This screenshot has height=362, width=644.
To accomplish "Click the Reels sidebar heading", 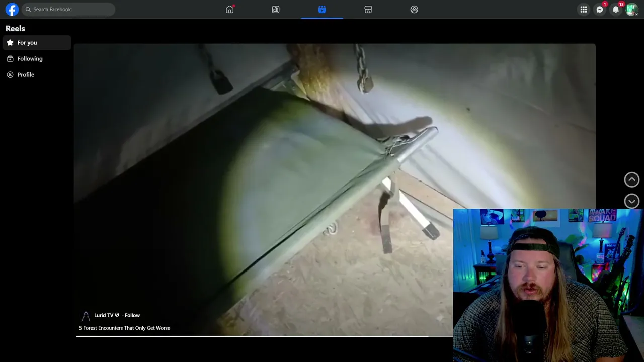I will coord(15,29).
